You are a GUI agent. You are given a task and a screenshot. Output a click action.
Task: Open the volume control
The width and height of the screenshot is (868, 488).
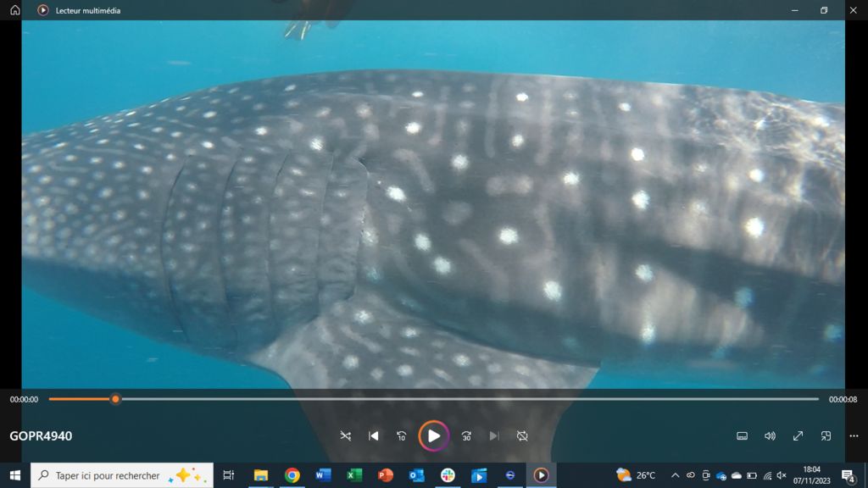(770, 436)
